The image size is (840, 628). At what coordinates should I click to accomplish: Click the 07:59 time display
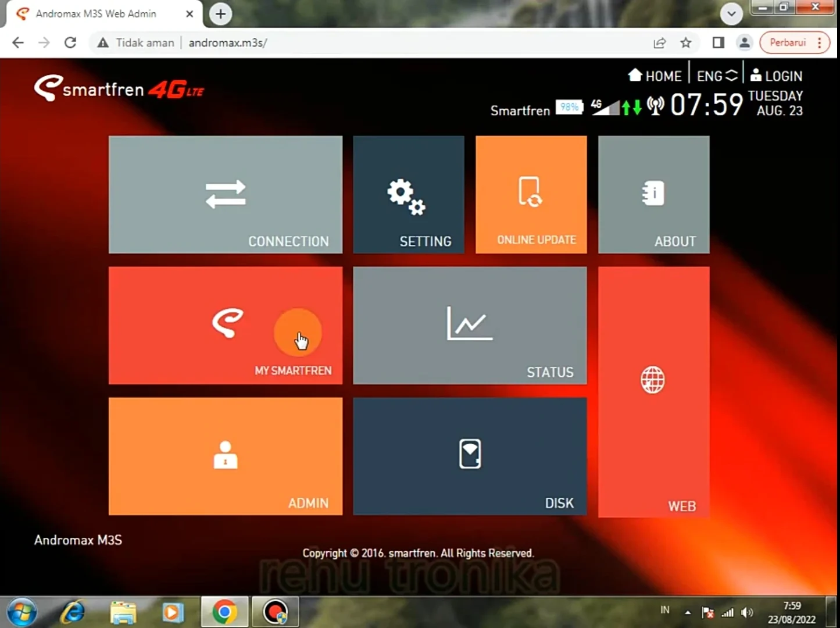[707, 105]
